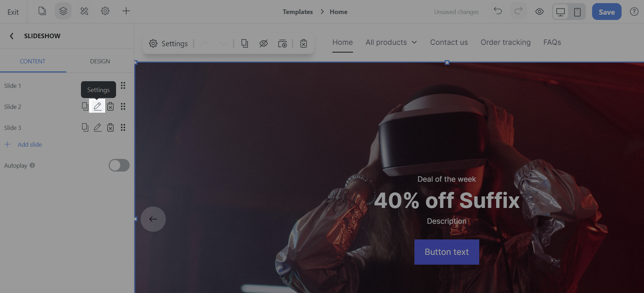Click the 'Button text' button on slide

[447, 252]
